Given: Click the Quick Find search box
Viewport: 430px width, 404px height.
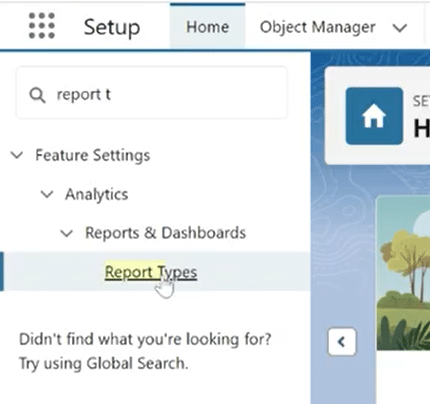Looking at the screenshot, I should (x=152, y=92).
